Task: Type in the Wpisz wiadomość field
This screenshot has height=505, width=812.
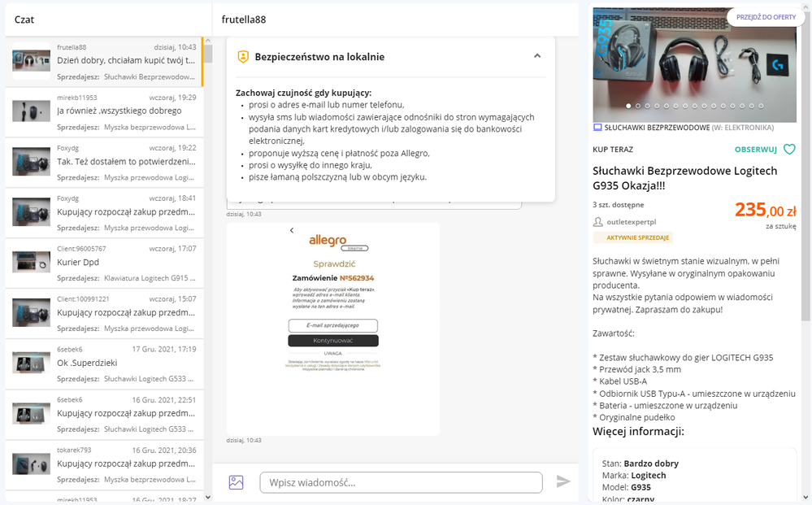Action: [x=401, y=482]
